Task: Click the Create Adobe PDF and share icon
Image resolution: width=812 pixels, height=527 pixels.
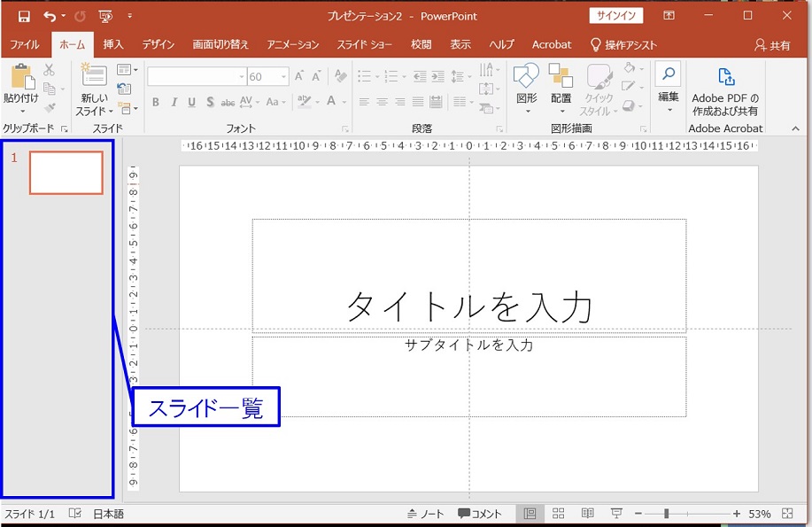Action: (725, 78)
